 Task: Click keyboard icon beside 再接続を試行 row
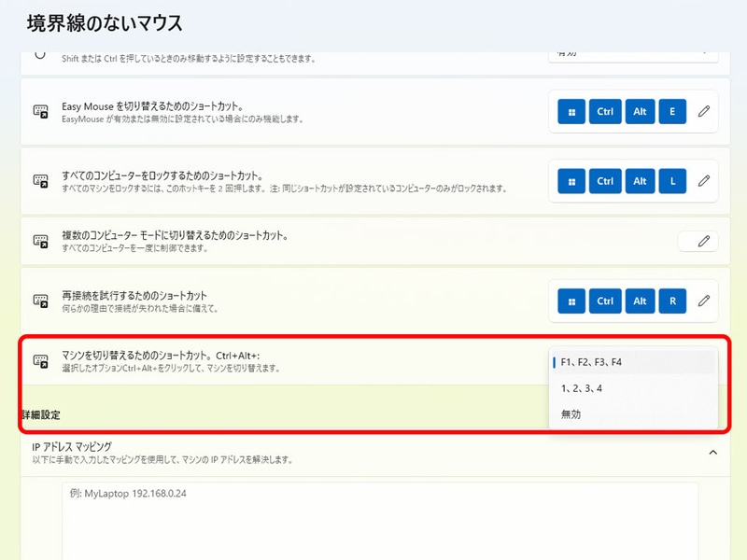click(x=40, y=301)
